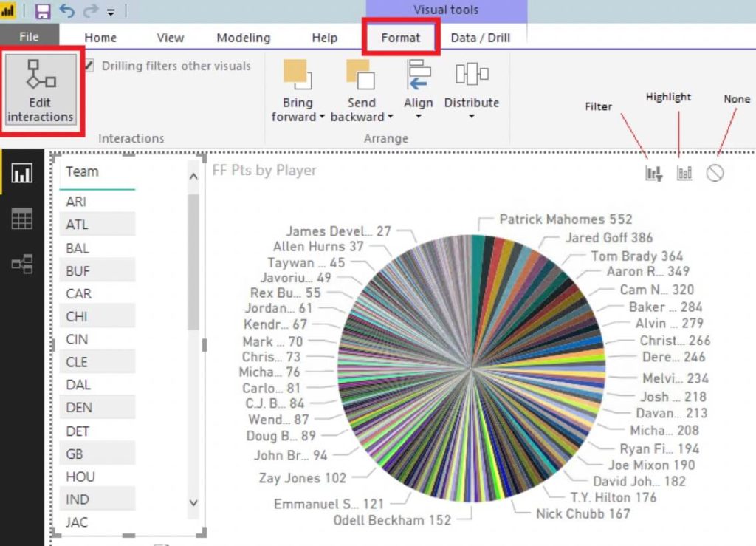Click the up arrow of Team slicer scrollbar
756x546 pixels.
[193, 177]
